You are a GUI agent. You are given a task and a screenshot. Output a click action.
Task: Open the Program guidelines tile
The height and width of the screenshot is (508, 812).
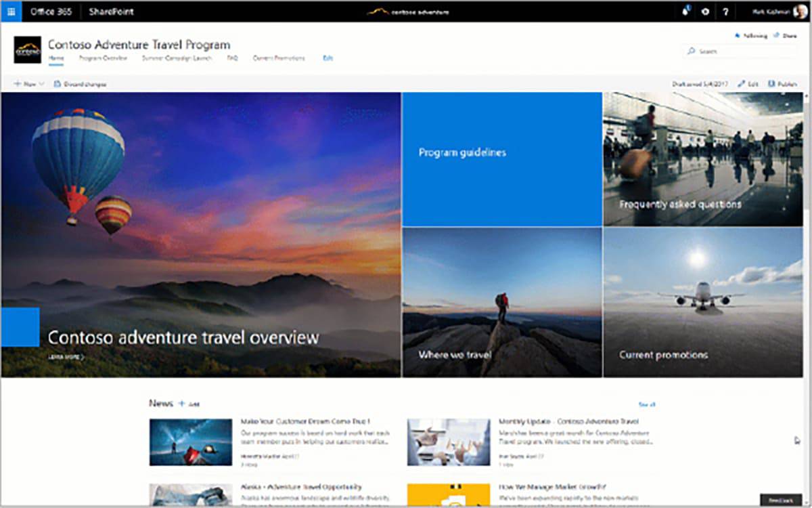click(502, 159)
